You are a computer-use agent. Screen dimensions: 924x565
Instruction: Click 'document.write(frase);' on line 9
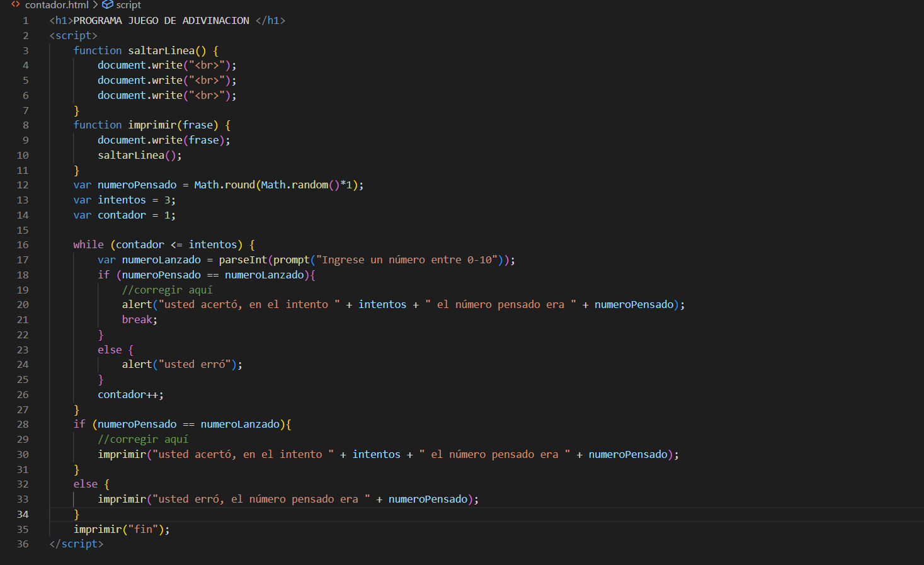tap(164, 140)
